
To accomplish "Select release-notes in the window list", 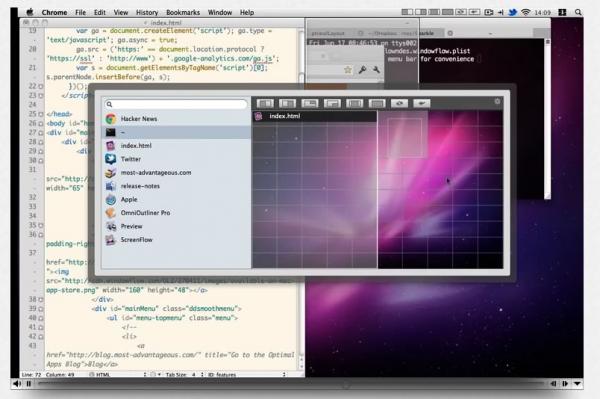I will click(x=176, y=186).
